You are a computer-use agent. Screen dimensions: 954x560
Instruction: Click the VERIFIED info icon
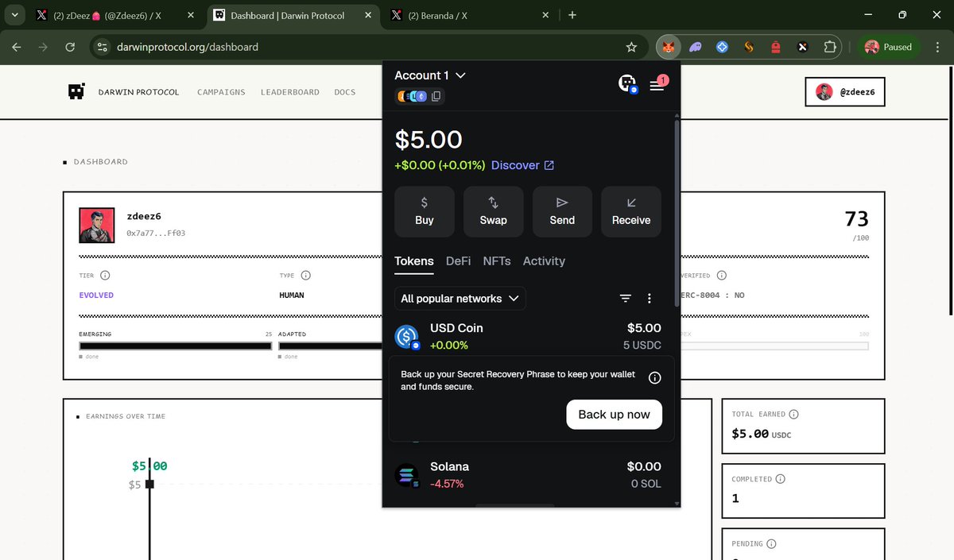721,276
